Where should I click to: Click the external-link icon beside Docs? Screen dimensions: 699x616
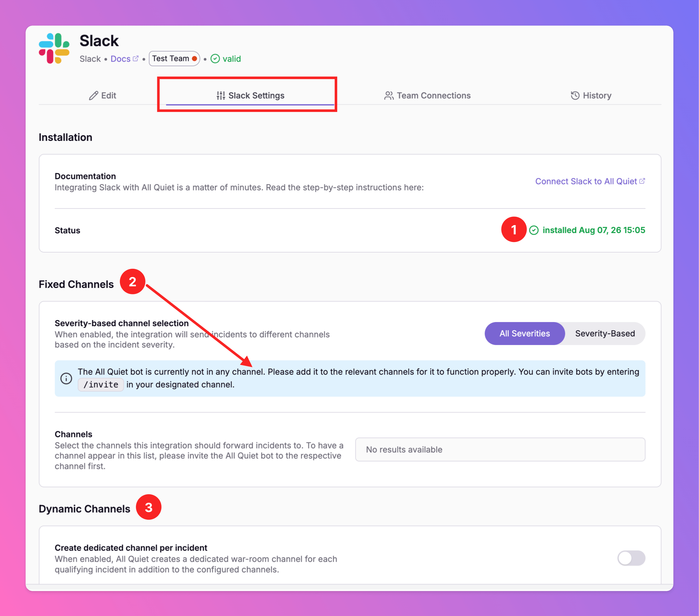pyautogui.click(x=136, y=58)
